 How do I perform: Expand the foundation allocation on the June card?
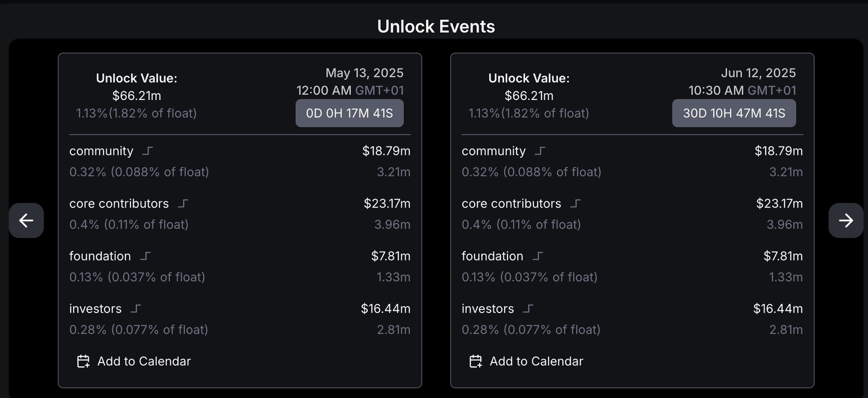tap(537, 256)
